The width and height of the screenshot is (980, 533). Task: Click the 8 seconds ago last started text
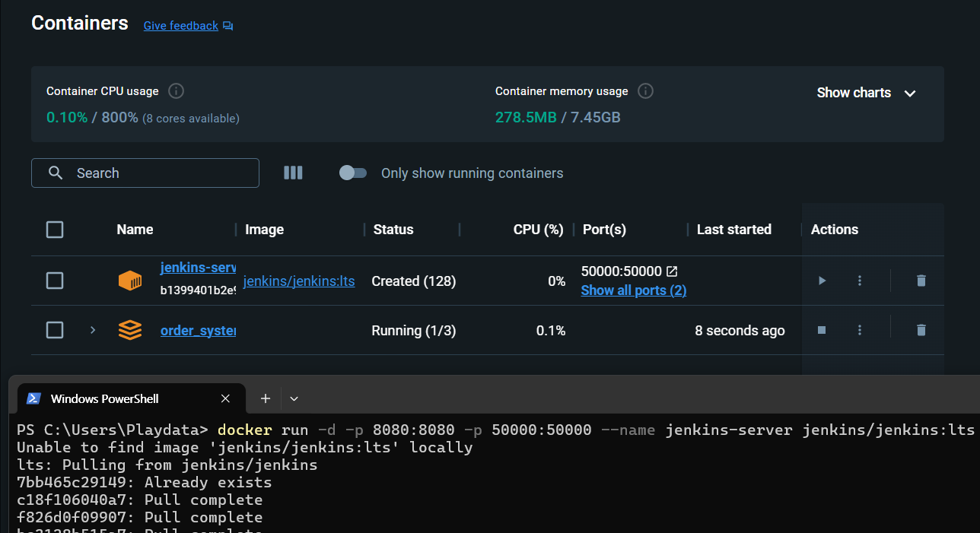click(x=740, y=331)
